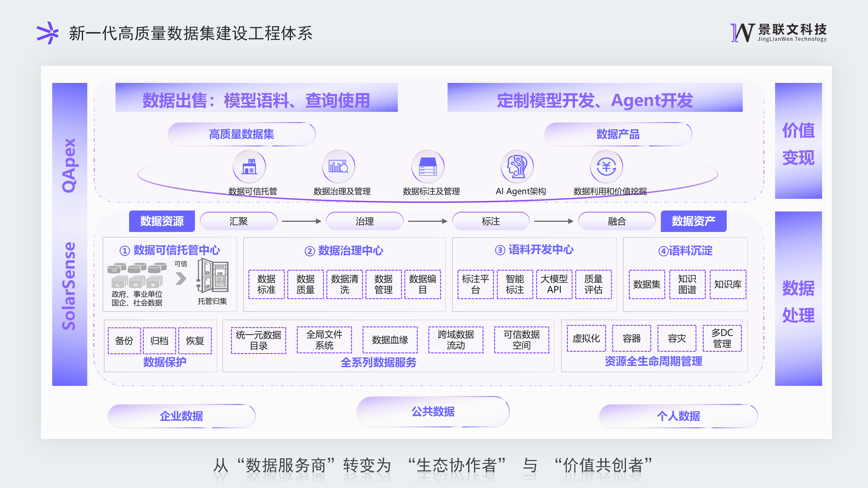Viewport: 868px width, 488px height.
Task: Select the 数据管理 box
Action: pos(384,284)
